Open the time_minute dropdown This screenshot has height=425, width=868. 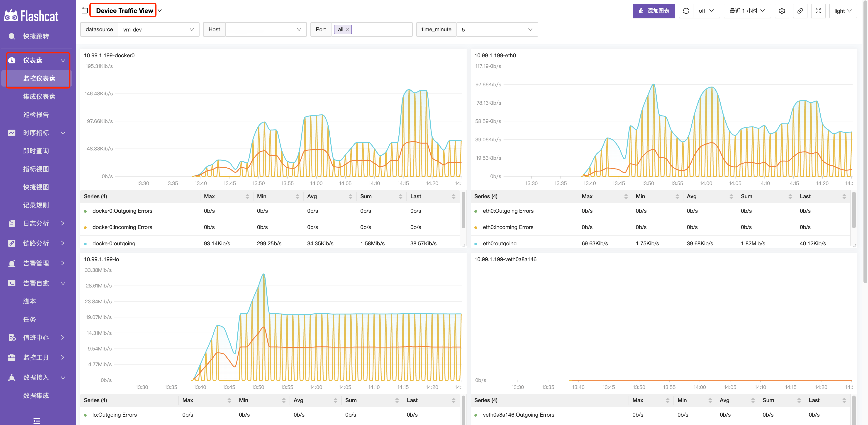pos(497,30)
